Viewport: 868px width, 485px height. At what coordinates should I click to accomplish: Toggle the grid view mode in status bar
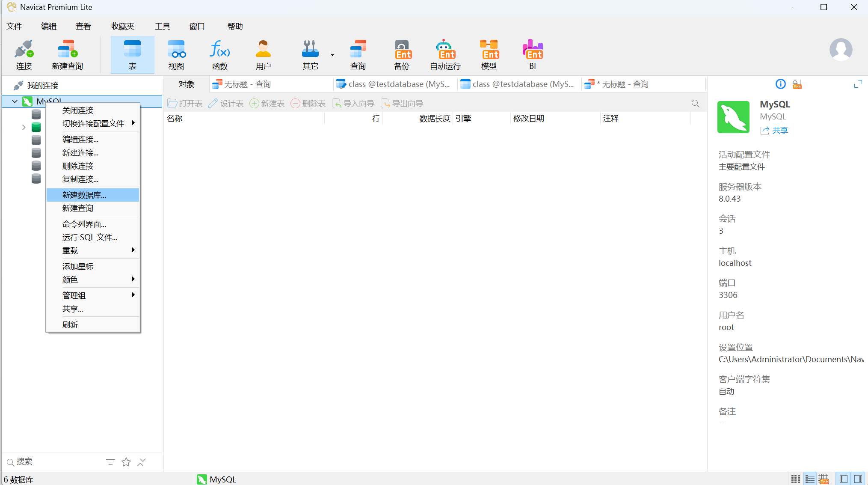point(795,479)
